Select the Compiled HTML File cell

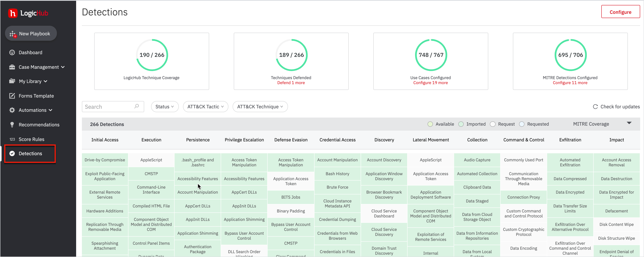point(151,206)
